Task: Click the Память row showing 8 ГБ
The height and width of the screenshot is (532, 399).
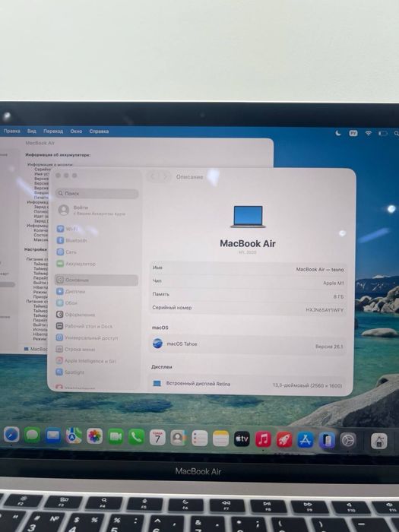Action: (248, 295)
